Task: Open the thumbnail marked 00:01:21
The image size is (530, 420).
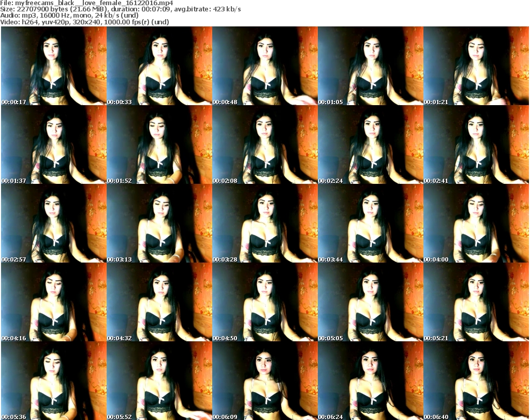Action: (x=476, y=66)
